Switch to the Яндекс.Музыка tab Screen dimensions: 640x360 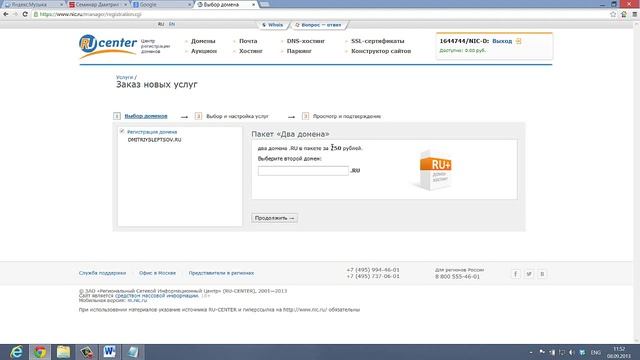pyautogui.click(x=33, y=4)
